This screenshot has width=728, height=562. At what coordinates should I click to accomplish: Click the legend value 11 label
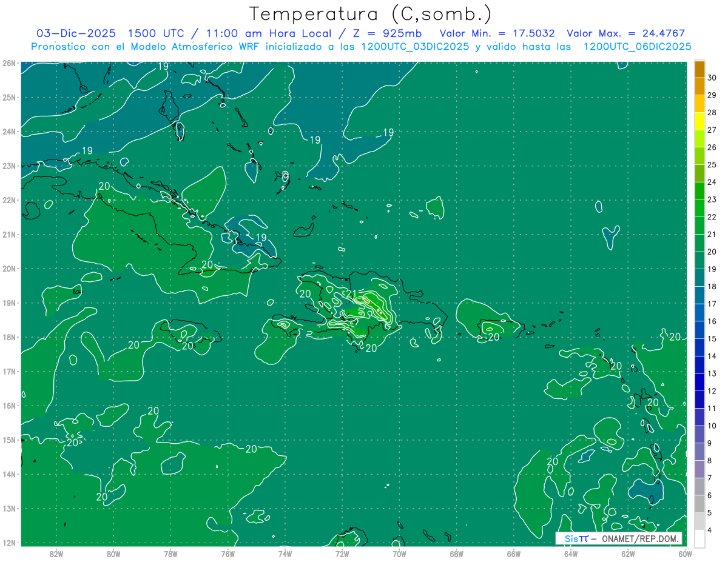[712, 408]
